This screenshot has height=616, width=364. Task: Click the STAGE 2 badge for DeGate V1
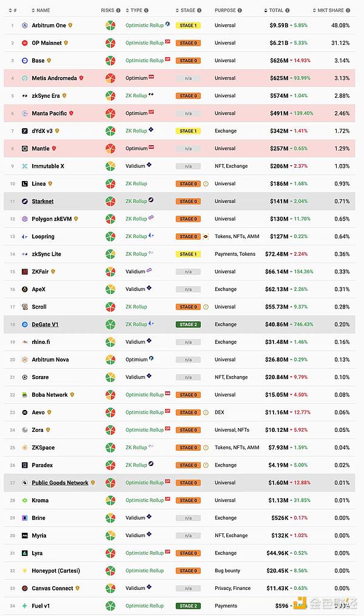[x=187, y=325]
